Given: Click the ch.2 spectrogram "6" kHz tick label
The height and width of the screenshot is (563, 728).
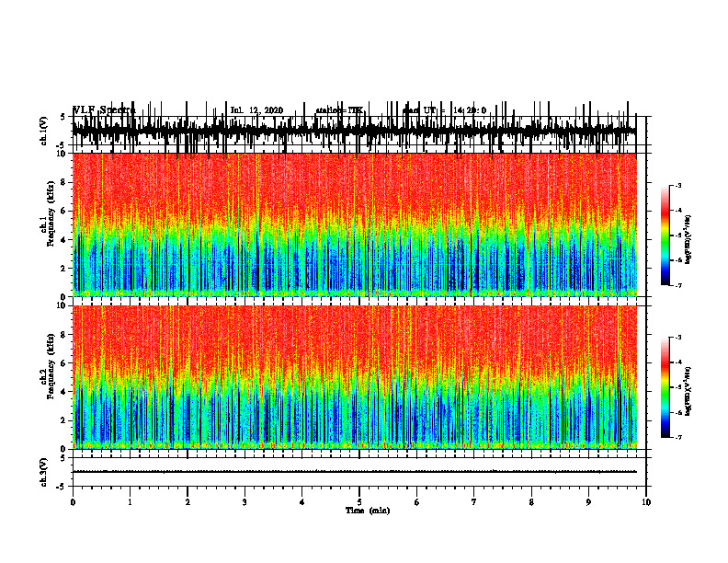Looking at the screenshot, I should [63, 363].
